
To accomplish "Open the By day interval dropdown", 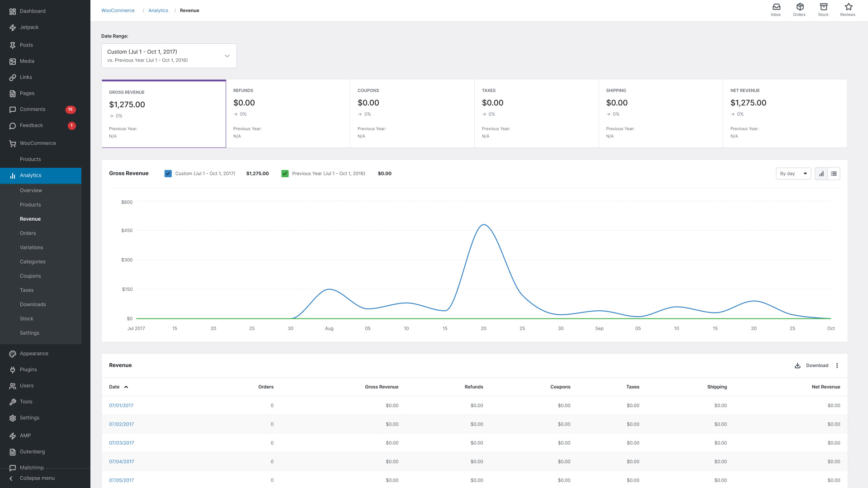I will coord(793,174).
